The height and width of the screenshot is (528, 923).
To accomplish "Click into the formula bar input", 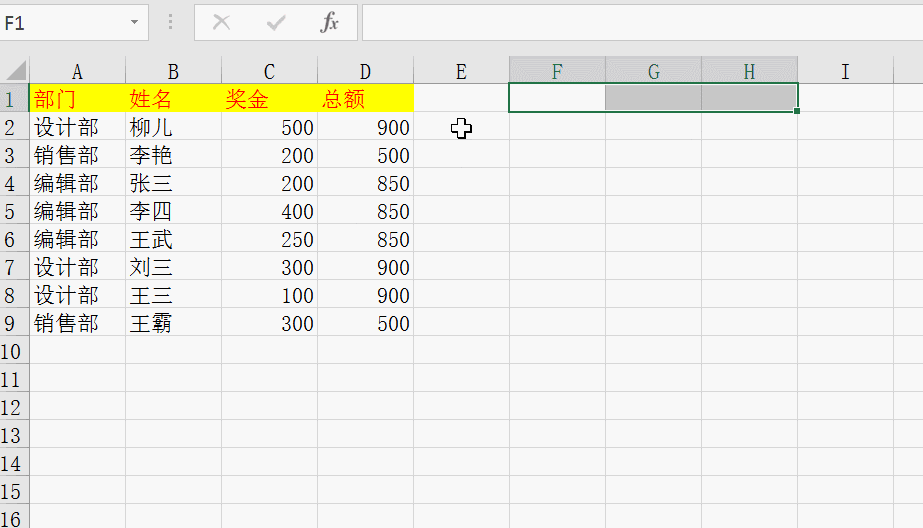I will (643, 22).
